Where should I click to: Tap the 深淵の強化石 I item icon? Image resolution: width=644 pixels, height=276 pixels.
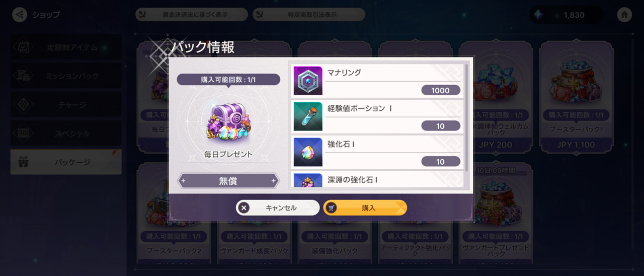pyautogui.click(x=308, y=181)
